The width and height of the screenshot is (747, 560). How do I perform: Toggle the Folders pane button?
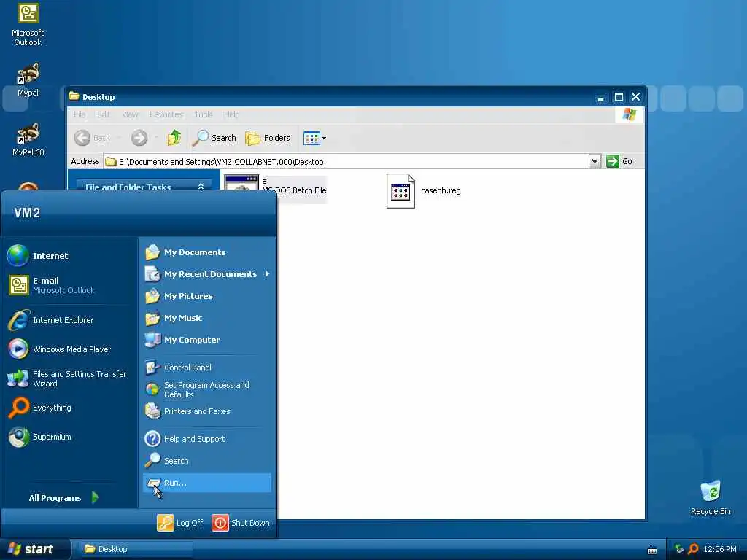(268, 138)
